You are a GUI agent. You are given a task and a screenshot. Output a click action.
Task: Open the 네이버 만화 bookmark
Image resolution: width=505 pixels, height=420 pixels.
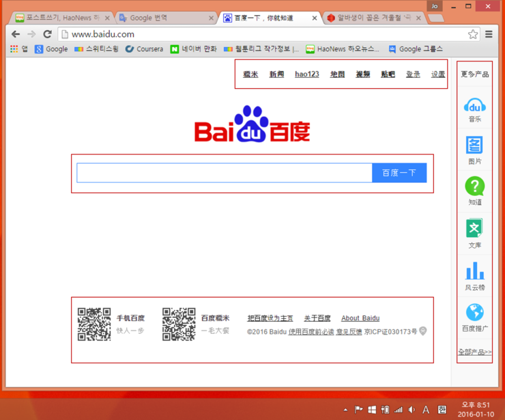tap(194, 49)
